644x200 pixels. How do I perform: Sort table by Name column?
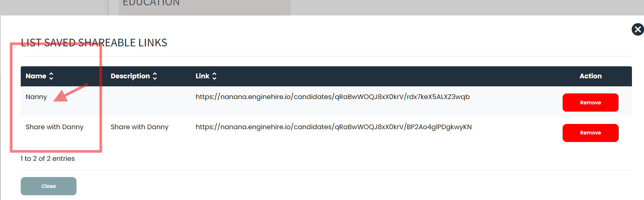(x=51, y=76)
